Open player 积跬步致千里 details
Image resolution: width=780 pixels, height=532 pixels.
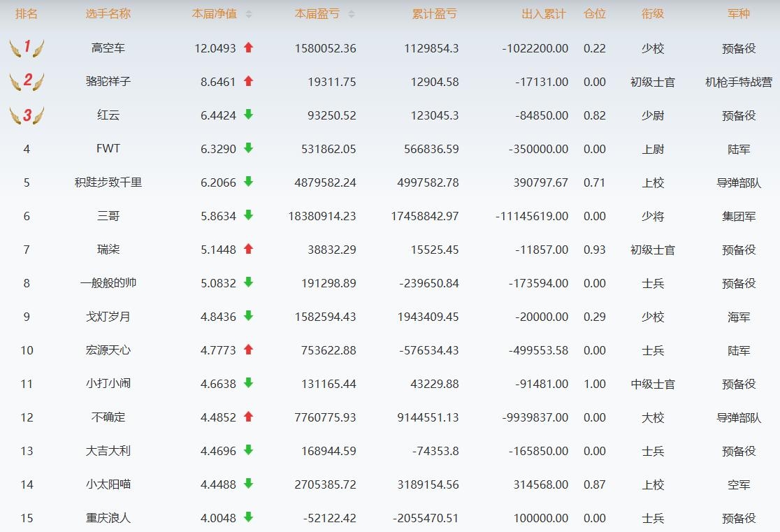click(108, 182)
